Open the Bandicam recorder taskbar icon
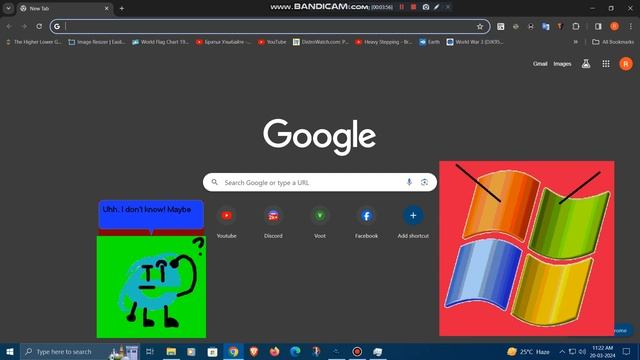The height and width of the screenshot is (360, 640). tap(357, 351)
